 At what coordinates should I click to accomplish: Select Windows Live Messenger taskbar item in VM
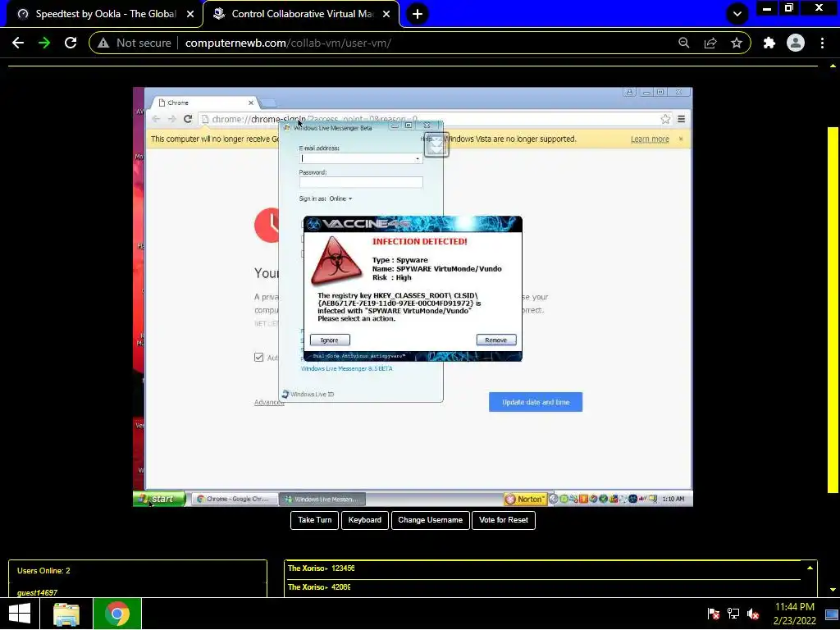coord(322,499)
